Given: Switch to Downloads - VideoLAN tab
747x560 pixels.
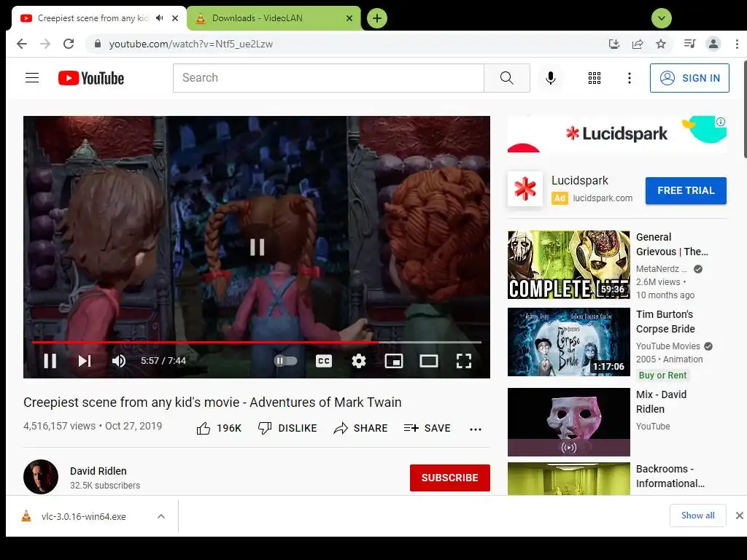Looking at the screenshot, I should 274,18.
